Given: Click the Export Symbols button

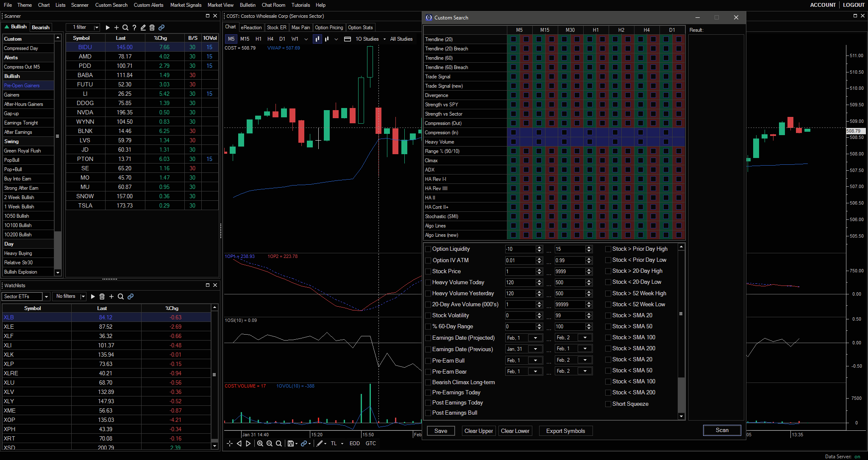Looking at the screenshot, I should pos(565,431).
